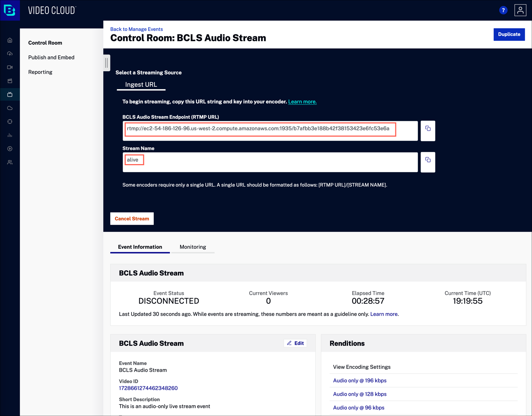Open the Upload module cloud icon
Viewport: 532px width, 416px height.
[10, 54]
